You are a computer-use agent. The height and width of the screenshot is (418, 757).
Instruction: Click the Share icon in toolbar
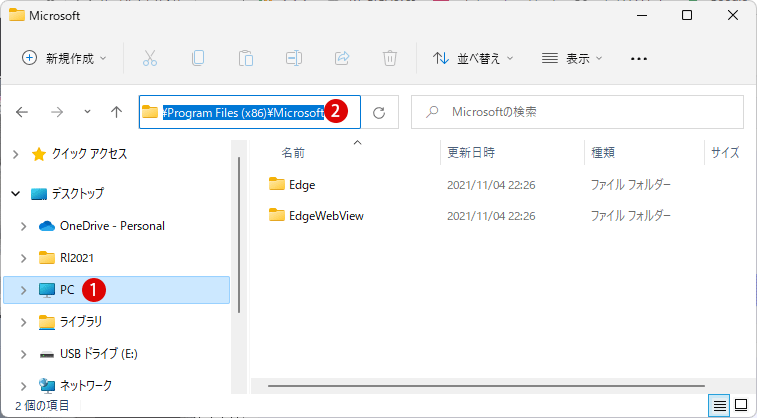tap(342, 58)
